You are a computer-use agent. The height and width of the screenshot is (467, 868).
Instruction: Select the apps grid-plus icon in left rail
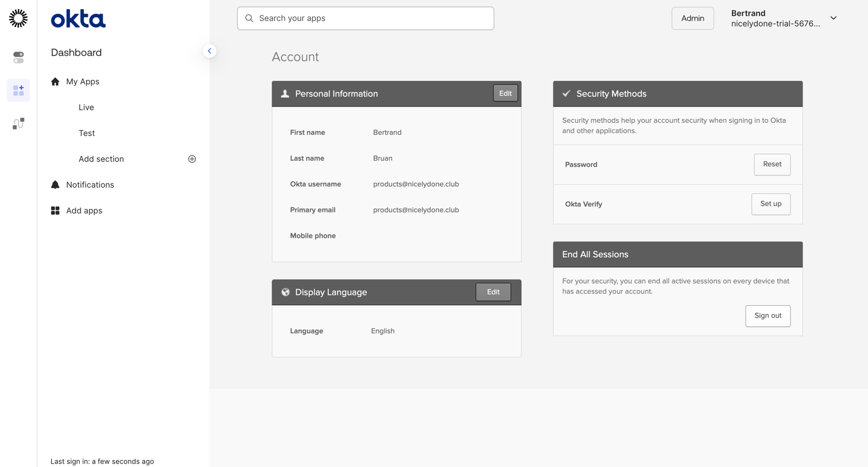[18, 91]
